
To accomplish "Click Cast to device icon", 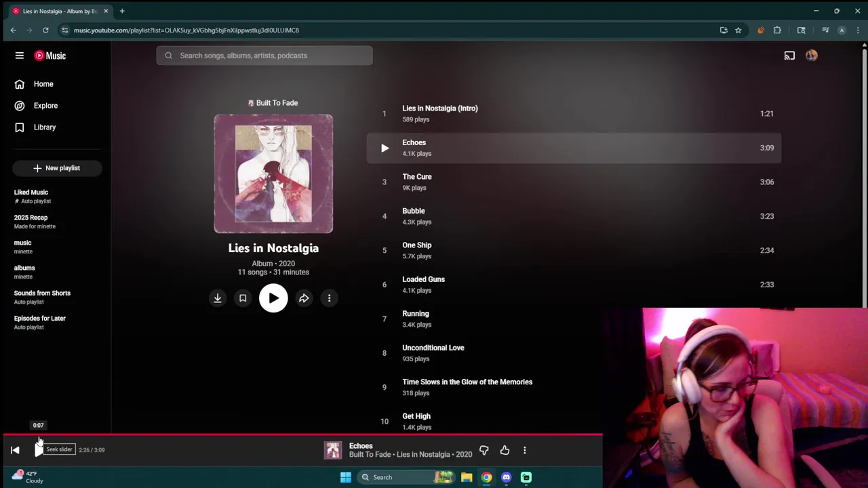I will tap(789, 56).
